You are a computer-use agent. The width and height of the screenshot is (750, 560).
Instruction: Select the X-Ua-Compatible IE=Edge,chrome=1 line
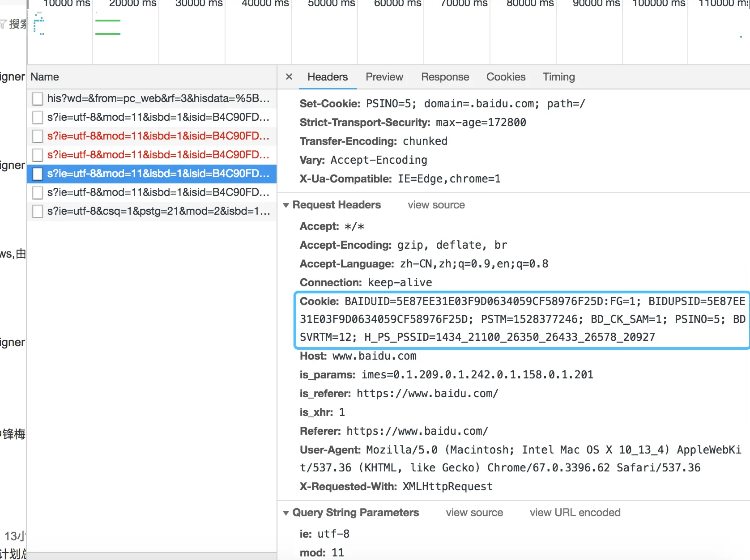coord(400,179)
